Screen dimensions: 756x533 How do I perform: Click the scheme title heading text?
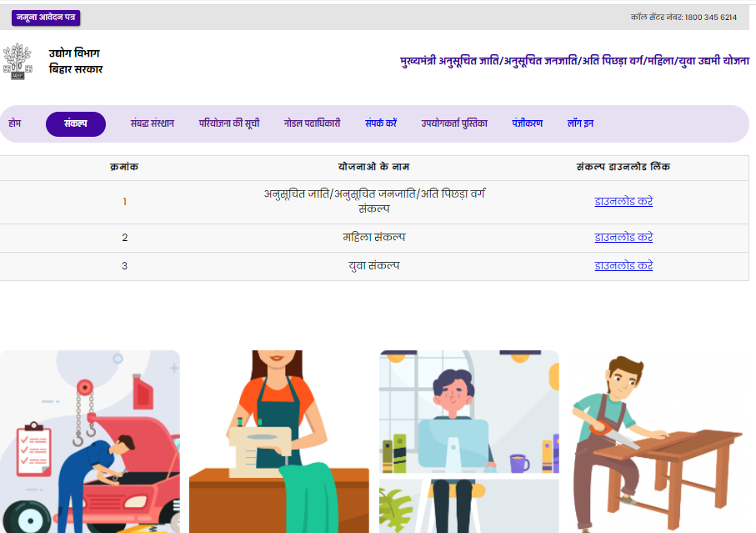(x=574, y=62)
